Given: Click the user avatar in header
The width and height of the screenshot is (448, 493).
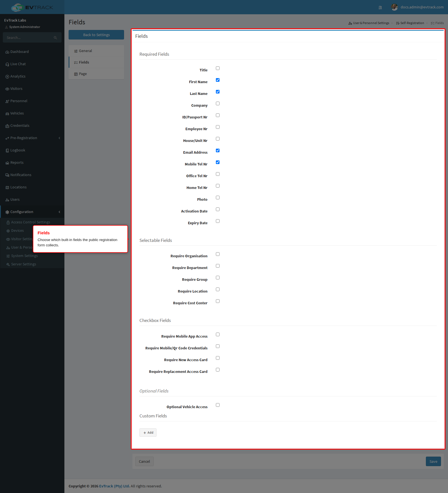Looking at the screenshot, I should coord(395,7).
